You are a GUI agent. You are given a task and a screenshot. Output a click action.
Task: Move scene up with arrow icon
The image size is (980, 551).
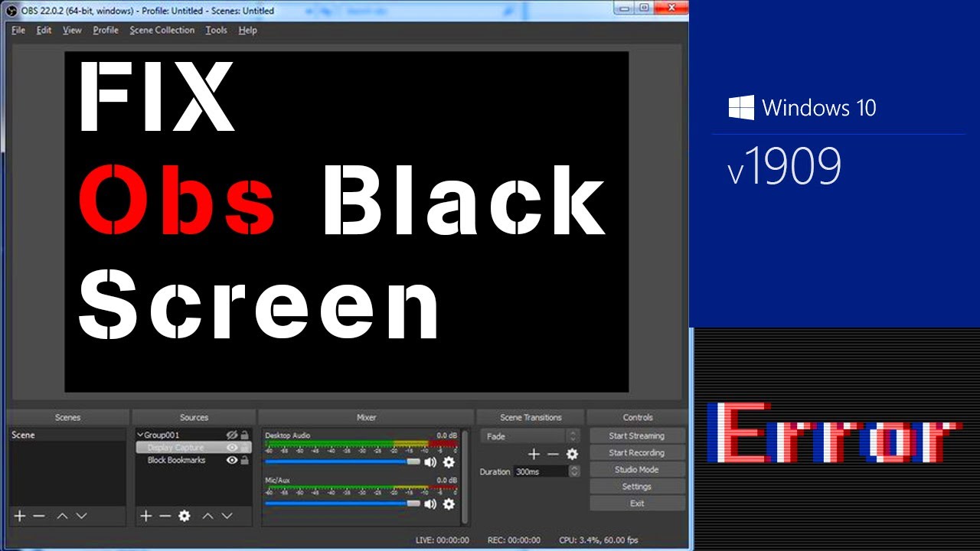click(62, 516)
